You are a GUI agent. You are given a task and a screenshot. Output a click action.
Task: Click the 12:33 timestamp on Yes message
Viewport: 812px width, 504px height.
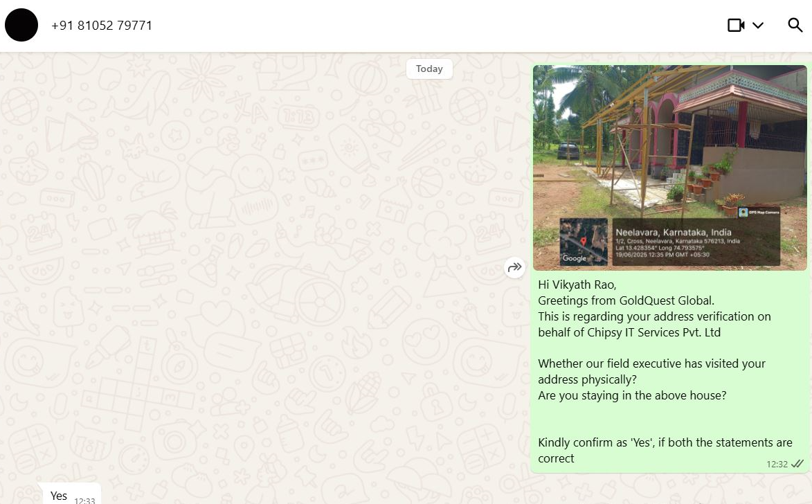click(x=84, y=501)
